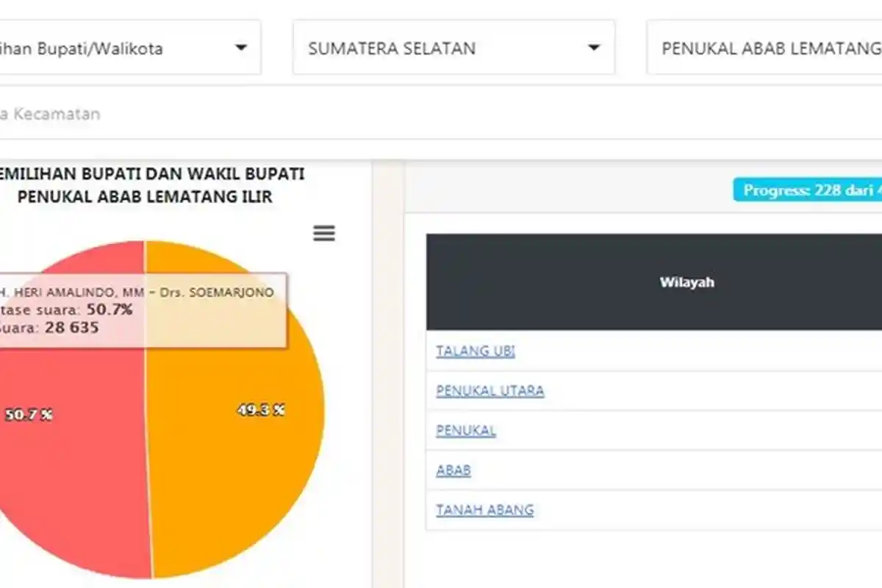This screenshot has height=588, width=882.
Task: Sort results via the Wilayah column header
Action: tap(686, 282)
